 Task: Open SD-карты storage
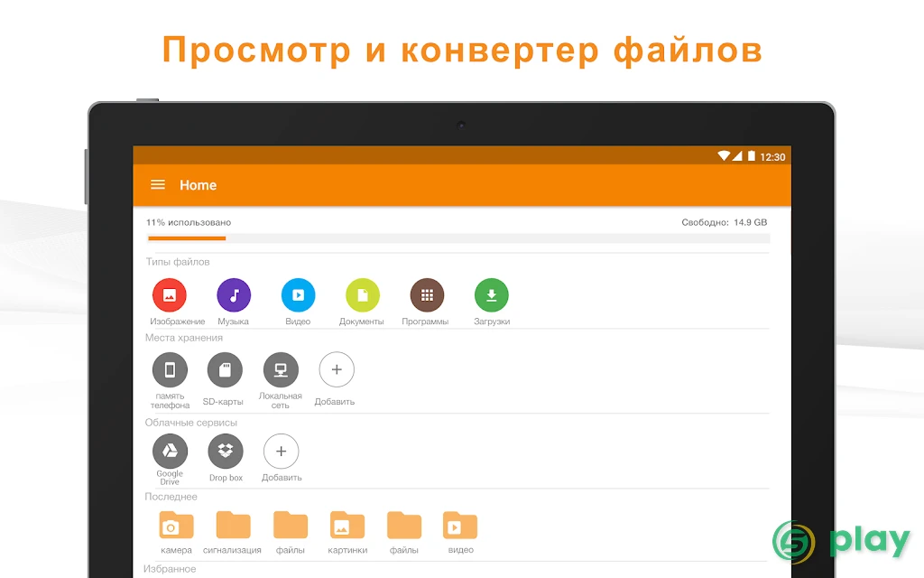(225, 369)
